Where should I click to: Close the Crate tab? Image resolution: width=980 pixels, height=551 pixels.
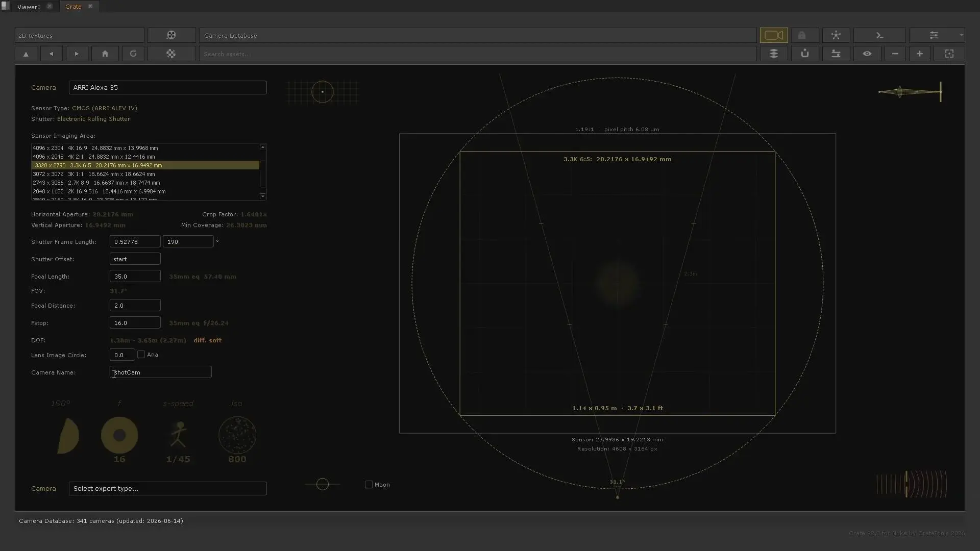click(90, 6)
